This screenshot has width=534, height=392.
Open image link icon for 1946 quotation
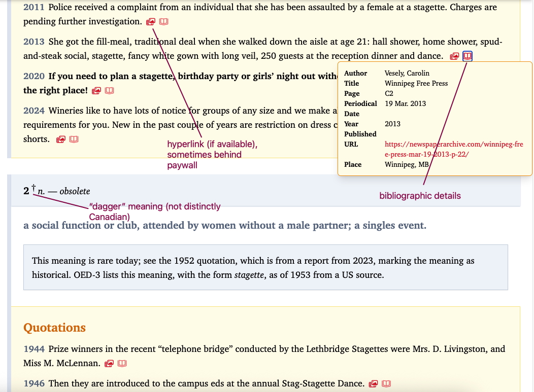(x=373, y=384)
